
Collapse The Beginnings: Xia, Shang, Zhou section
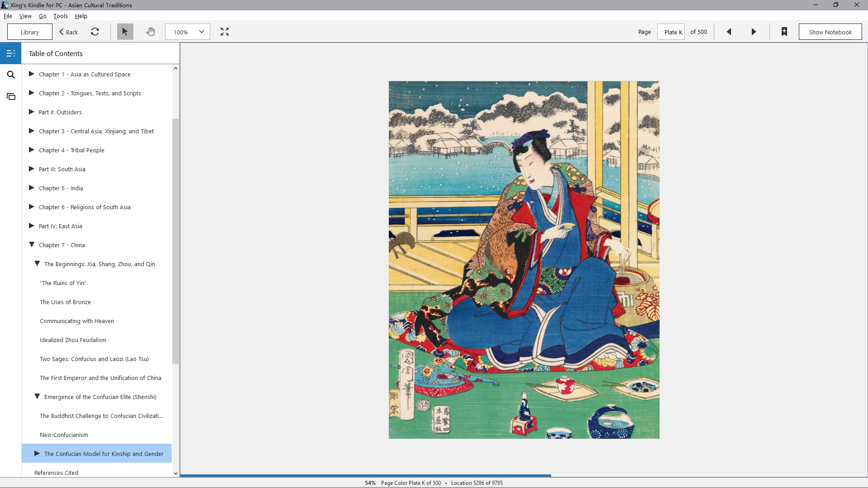click(x=37, y=263)
